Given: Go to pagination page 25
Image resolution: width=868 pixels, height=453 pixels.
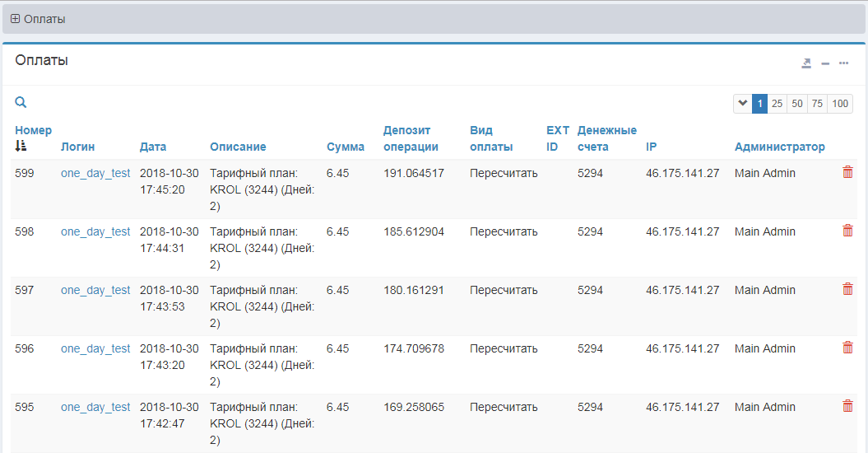Looking at the screenshot, I should [777, 104].
